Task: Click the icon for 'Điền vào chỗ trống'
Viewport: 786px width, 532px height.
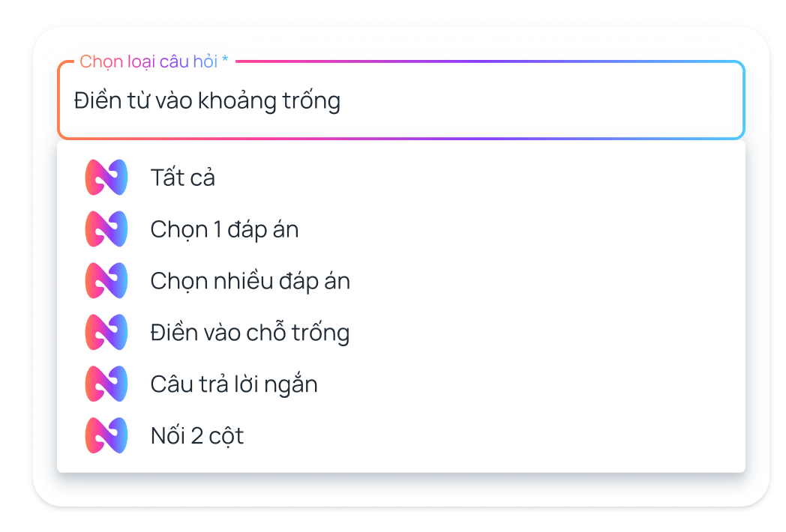Action: coord(106,333)
